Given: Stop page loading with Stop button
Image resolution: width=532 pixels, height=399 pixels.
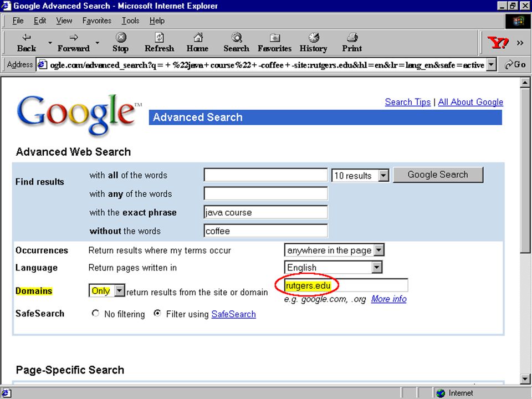Looking at the screenshot, I should 120,43.
